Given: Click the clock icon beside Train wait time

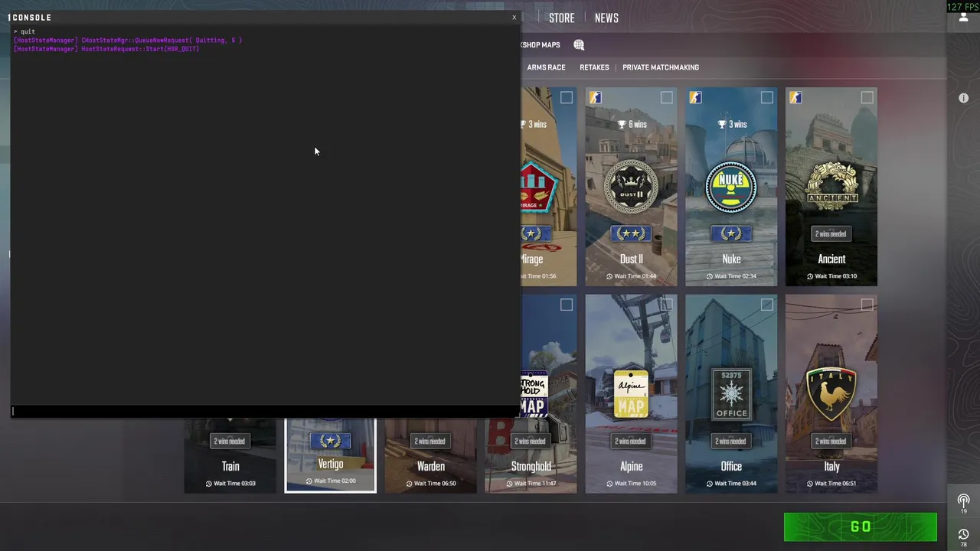Looking at the screenshot, I should pyautogui.click(x=209, y=484).
